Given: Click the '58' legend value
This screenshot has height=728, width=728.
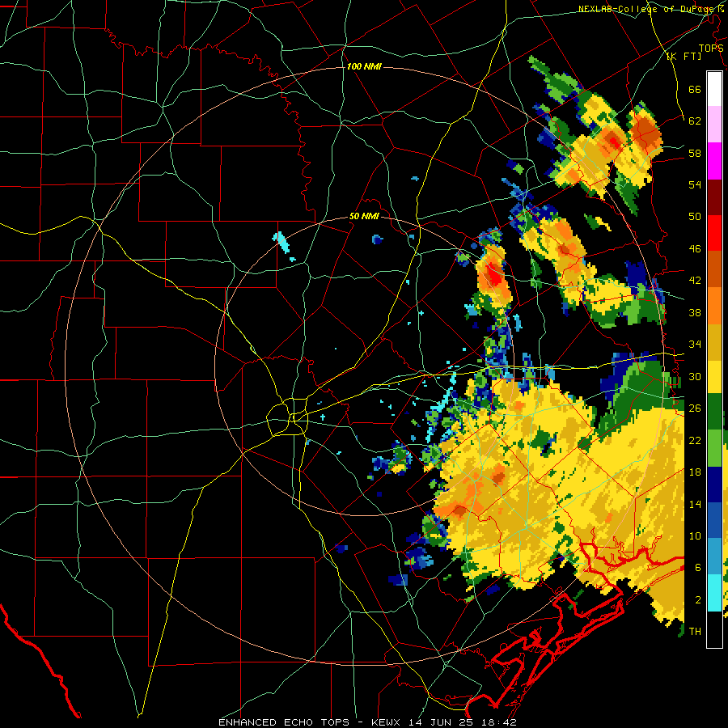Looking at the screenshot, I should coord(695,153).
